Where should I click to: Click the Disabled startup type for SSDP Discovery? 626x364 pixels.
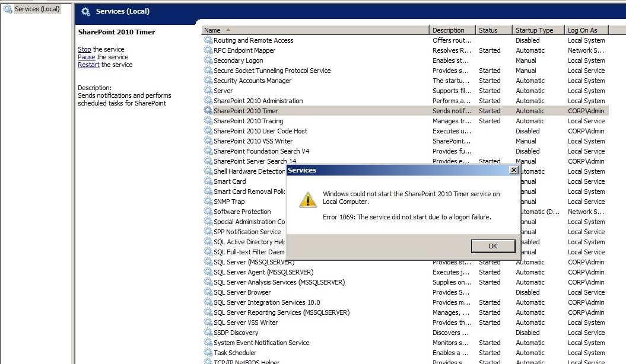click(528, 333)
